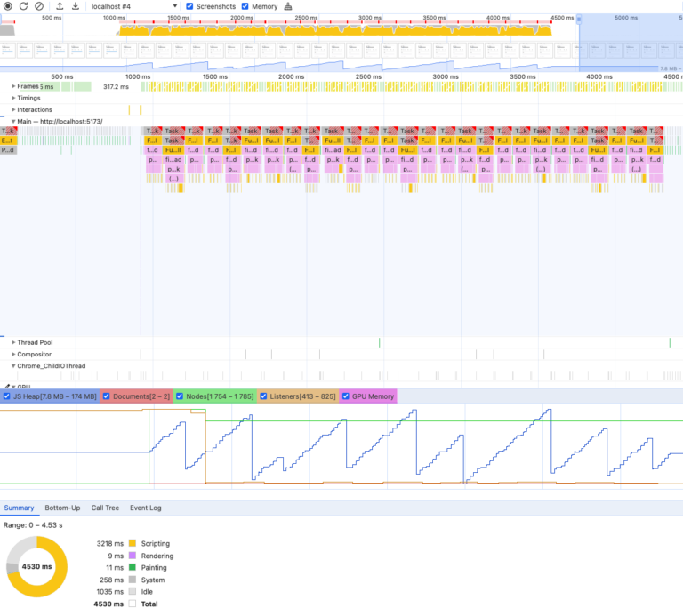Clear the current performance recording
The image size is (683, 616).
pos(38,6)
